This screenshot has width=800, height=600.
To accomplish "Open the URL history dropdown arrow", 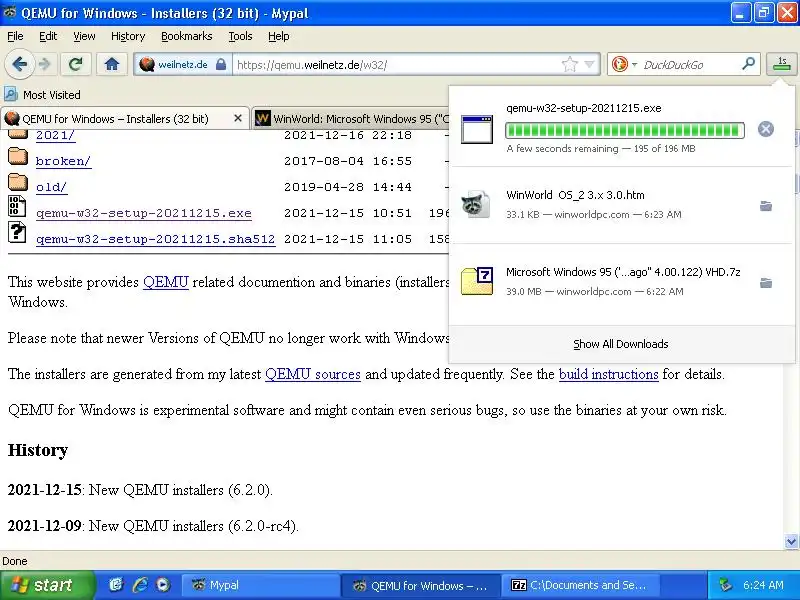I will point(589,65).
